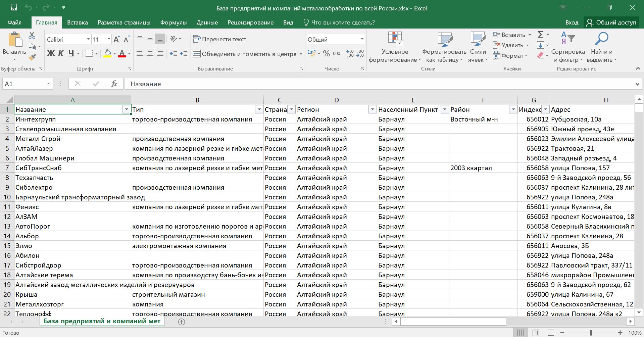Increase font size with the large A icon
Image resolution: width=644 pixels, height=337 pixels.
[x=116, y=40]
